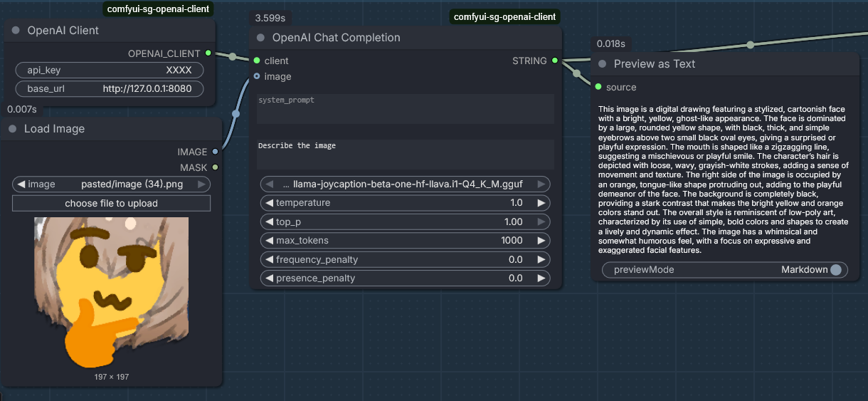
Task: Switch to previous model with left arrow
Action: (x=270, y=184)
